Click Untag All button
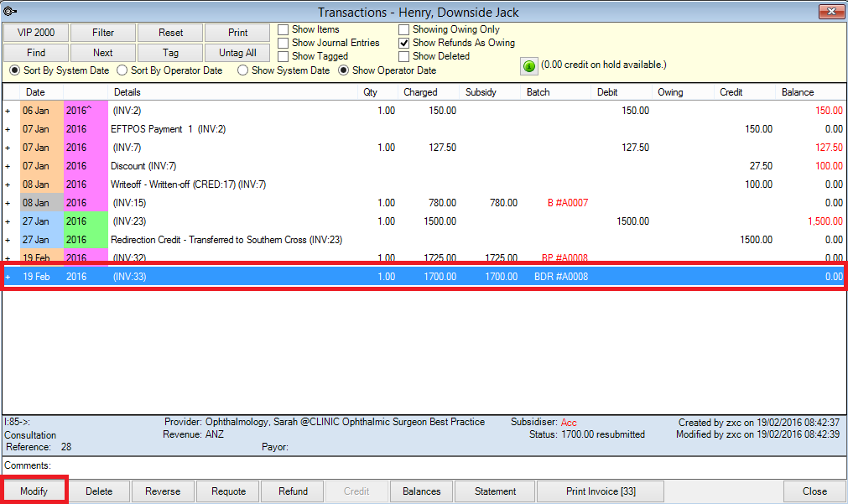This screenshot has width=848, height=504. (x=237, y=53)
